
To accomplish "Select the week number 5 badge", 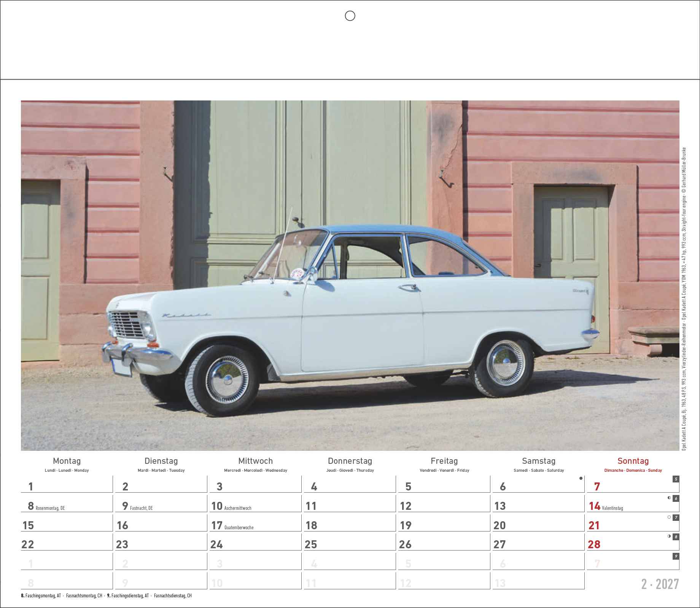I will point(676,479).
